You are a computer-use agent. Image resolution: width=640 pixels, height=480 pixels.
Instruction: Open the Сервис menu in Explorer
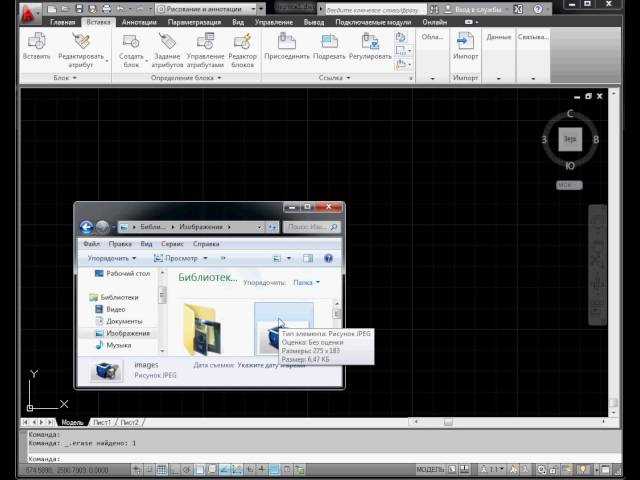pos(172,243)
